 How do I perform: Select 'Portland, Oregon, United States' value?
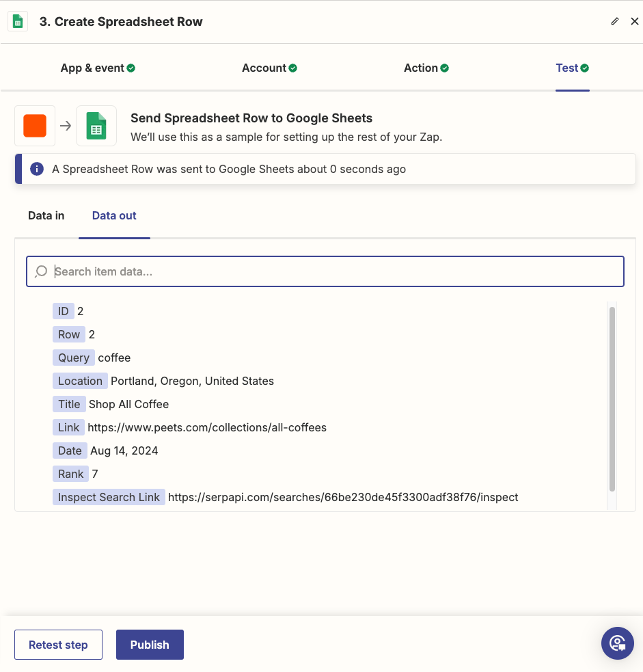[192, 381]
